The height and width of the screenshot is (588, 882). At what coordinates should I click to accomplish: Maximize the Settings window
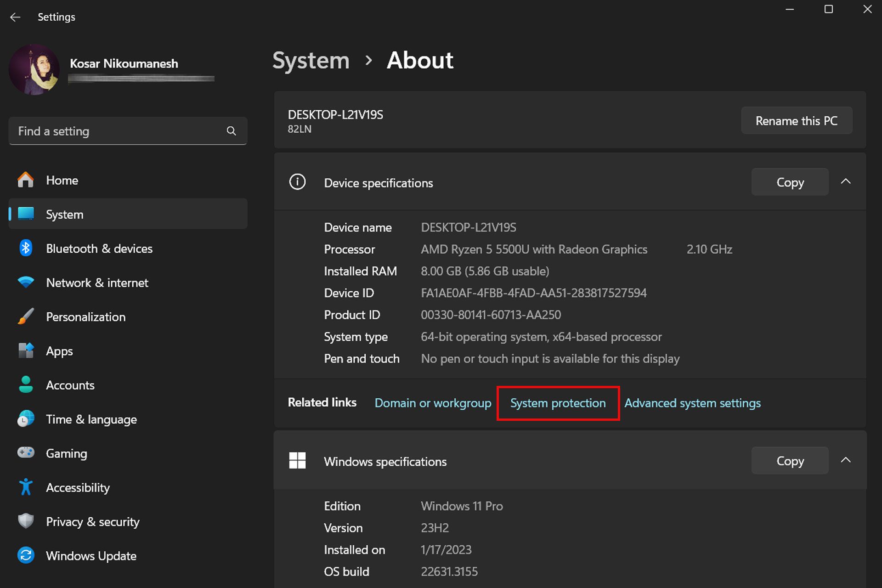(828, 9)
